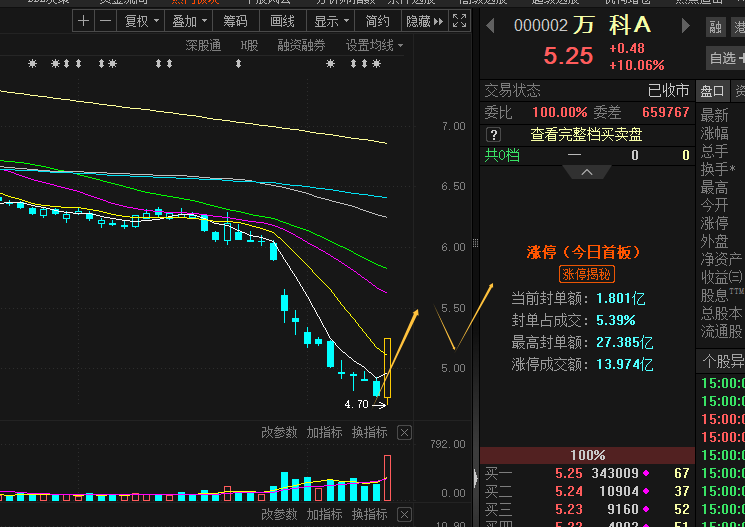Click 换指标 on the volume panel
The image size is (745, 527).
pyautogui.click(x=370, y=432)
